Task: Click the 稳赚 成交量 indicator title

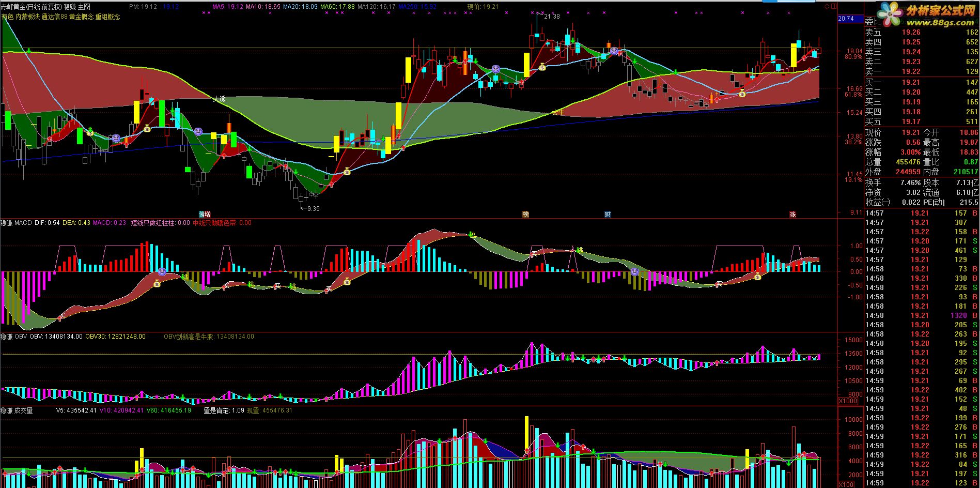Action: (x=17, y=410)
